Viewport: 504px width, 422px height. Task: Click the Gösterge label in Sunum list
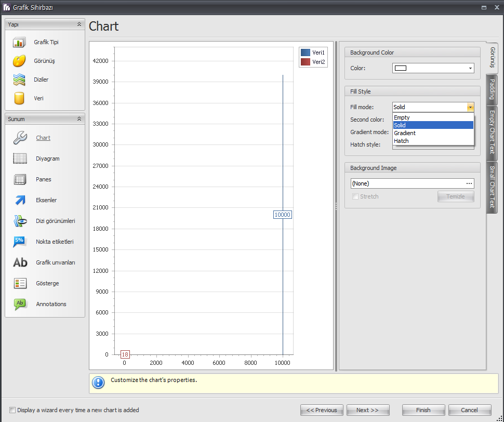pos(48,283)
